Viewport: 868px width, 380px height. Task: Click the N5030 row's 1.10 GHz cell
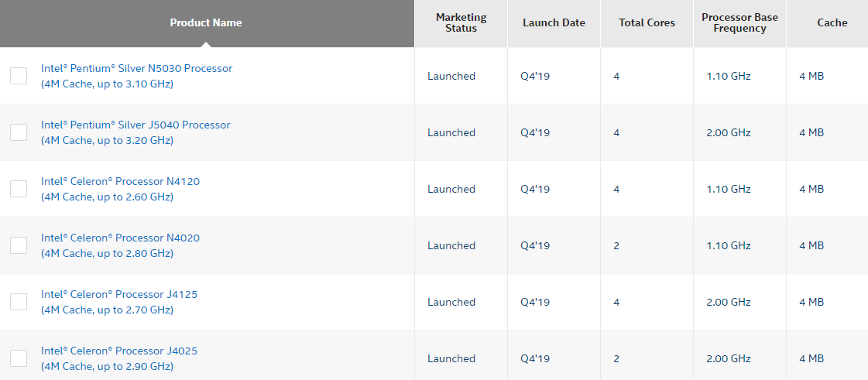click(729, 76)
